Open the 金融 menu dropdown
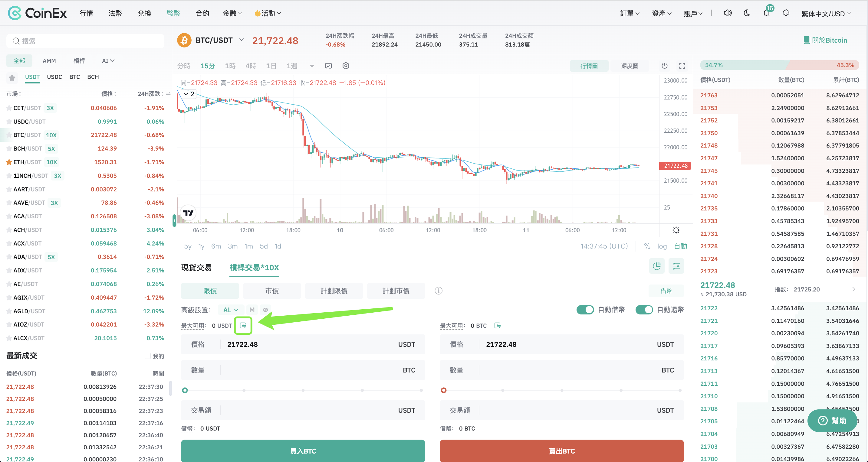868x462 pixels. (x=232, y=13)
